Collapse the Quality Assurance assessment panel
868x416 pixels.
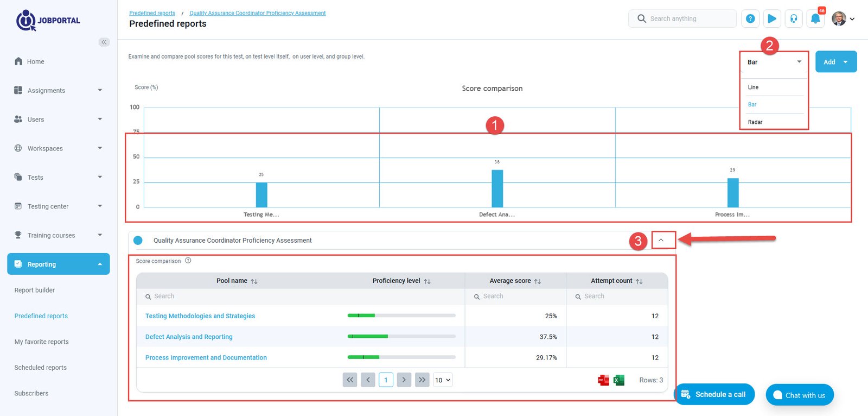(x=661, y=240)
